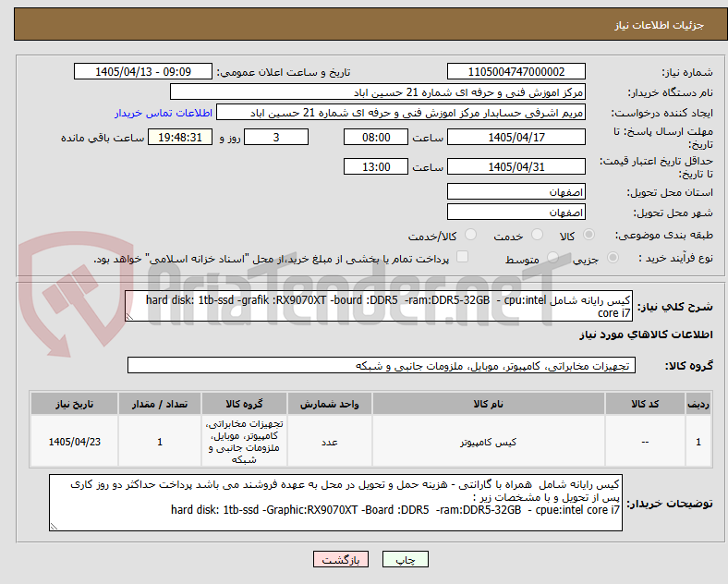Select the کالا radio button

588,235
